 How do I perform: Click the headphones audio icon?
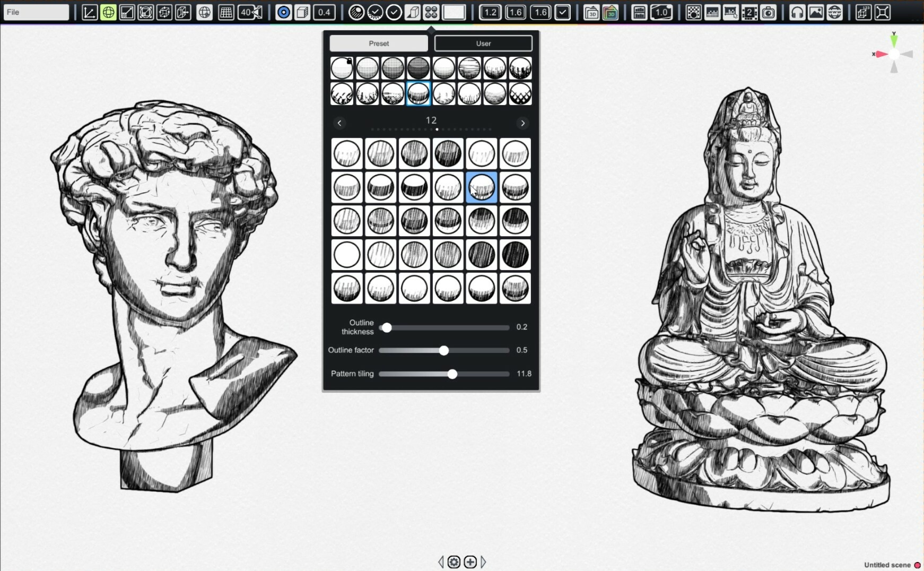click(797, 12)
